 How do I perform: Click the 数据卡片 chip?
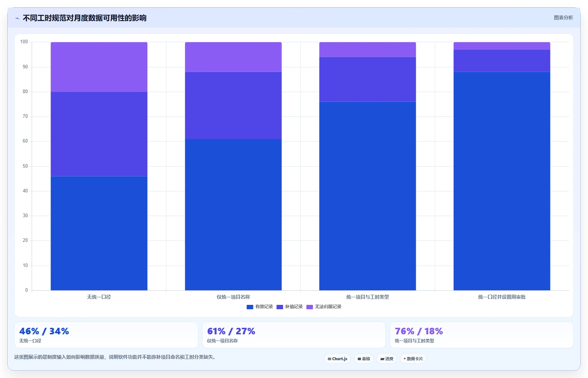coord(413,359)
